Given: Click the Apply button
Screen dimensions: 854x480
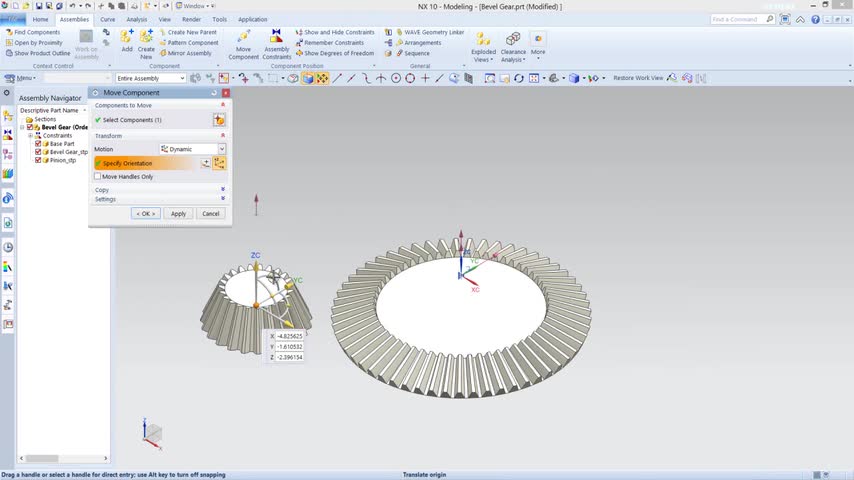Looking at the screenshot, I should tap(179, 214).
